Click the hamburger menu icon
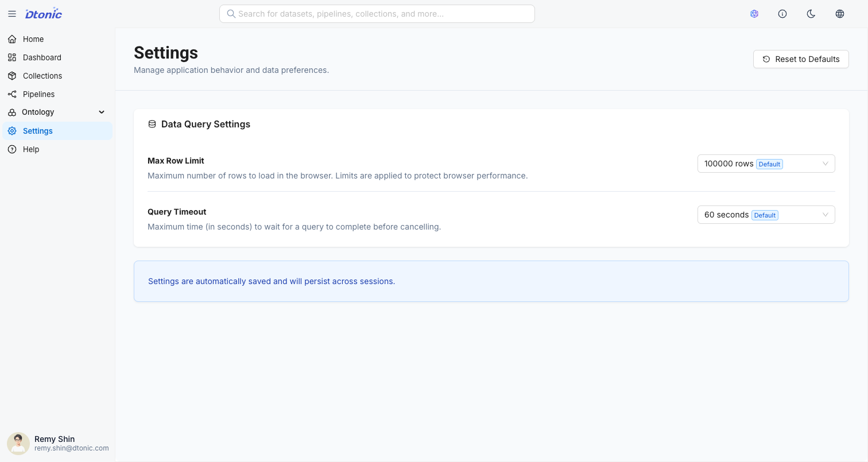Viewport: 868px width, 462px height. (x=12, y=14)
